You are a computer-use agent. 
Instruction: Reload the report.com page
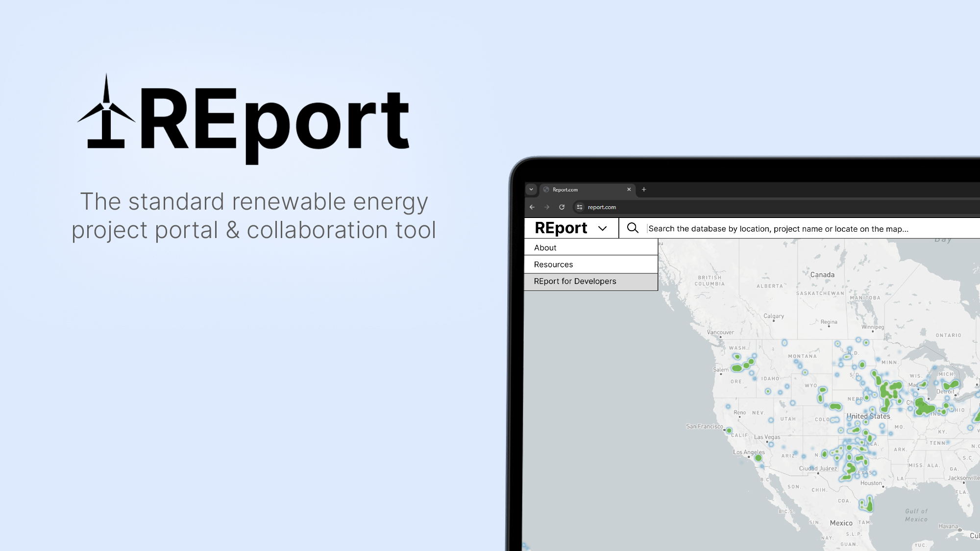coord(562,207)
